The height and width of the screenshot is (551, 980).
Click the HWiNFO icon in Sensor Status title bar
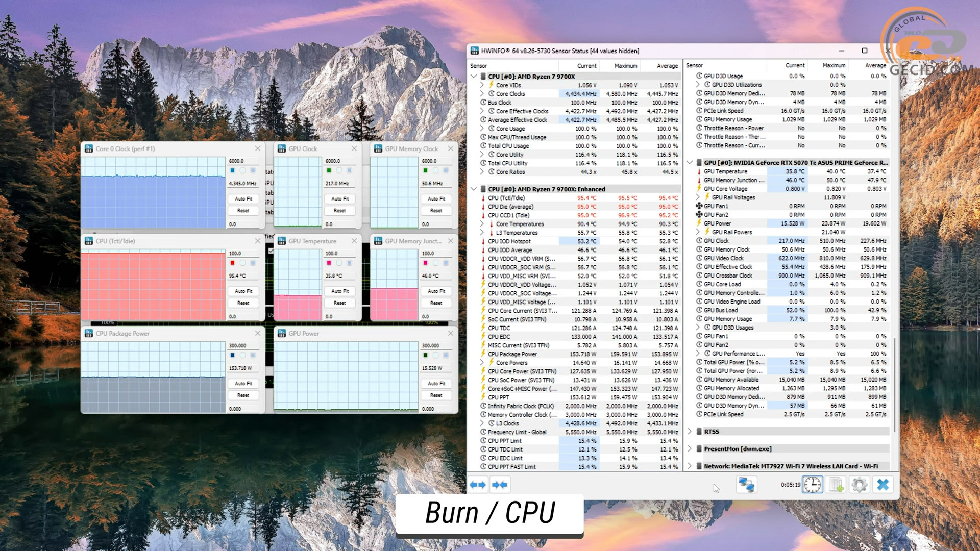(475, 51)
